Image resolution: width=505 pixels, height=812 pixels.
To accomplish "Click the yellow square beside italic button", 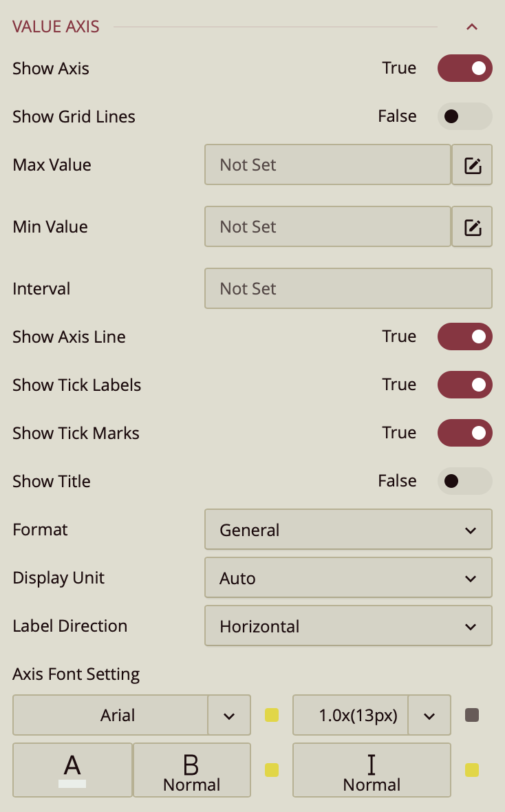I will click(x=472, y=770).
